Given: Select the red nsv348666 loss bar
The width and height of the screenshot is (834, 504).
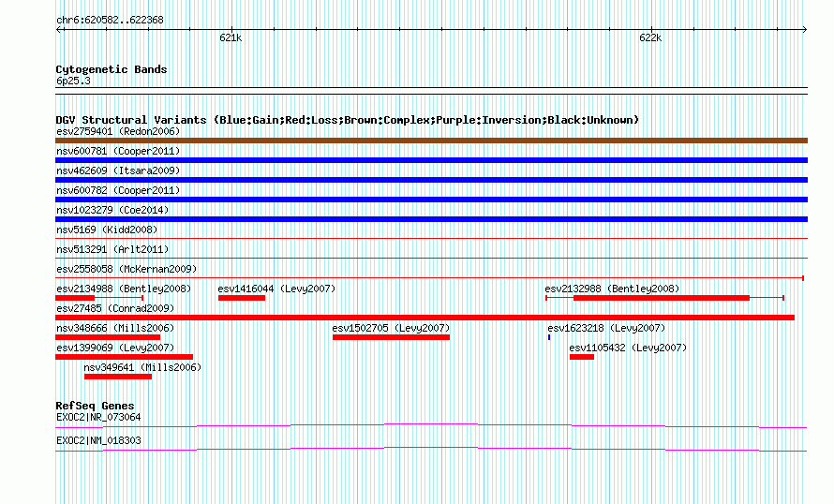Looking at the screenshot, I should coord(108,337).
